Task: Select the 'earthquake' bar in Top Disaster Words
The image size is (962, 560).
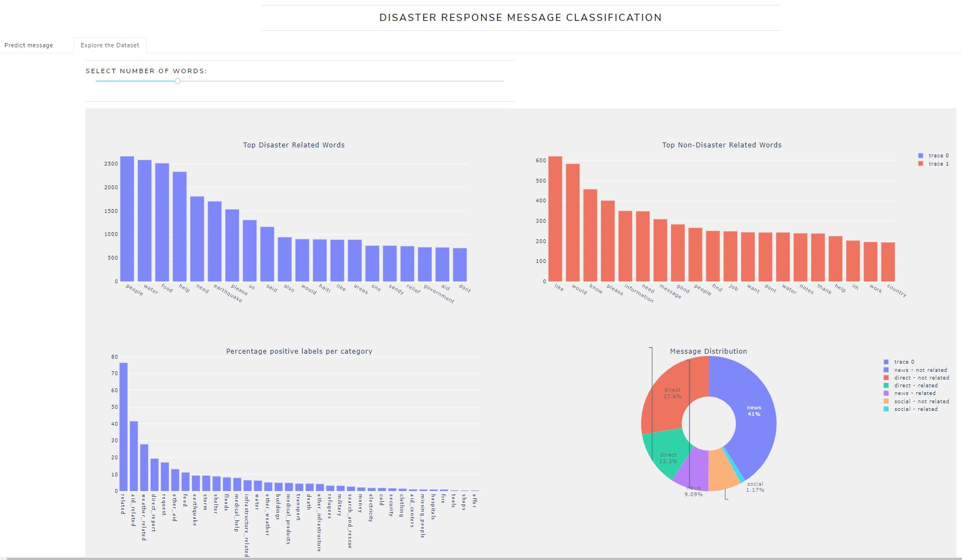Action: point(215,242)
